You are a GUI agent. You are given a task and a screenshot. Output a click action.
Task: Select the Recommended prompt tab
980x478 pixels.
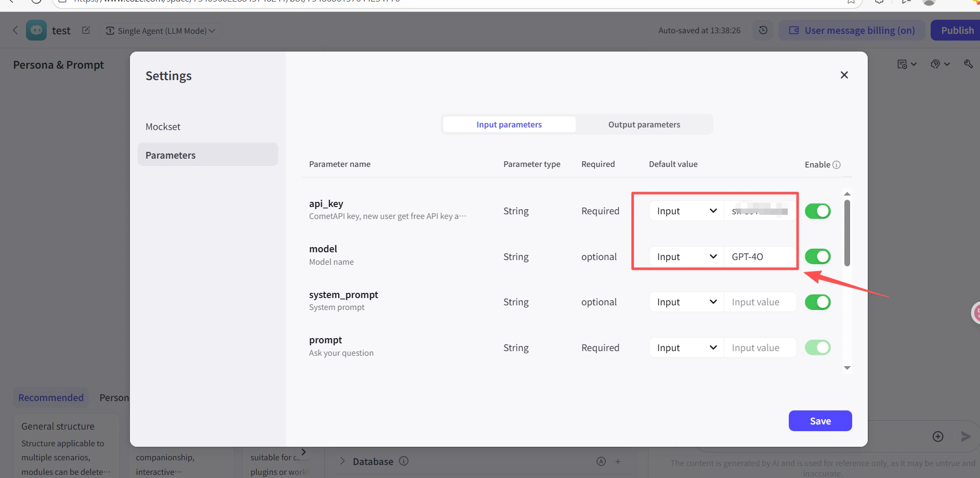51,398
